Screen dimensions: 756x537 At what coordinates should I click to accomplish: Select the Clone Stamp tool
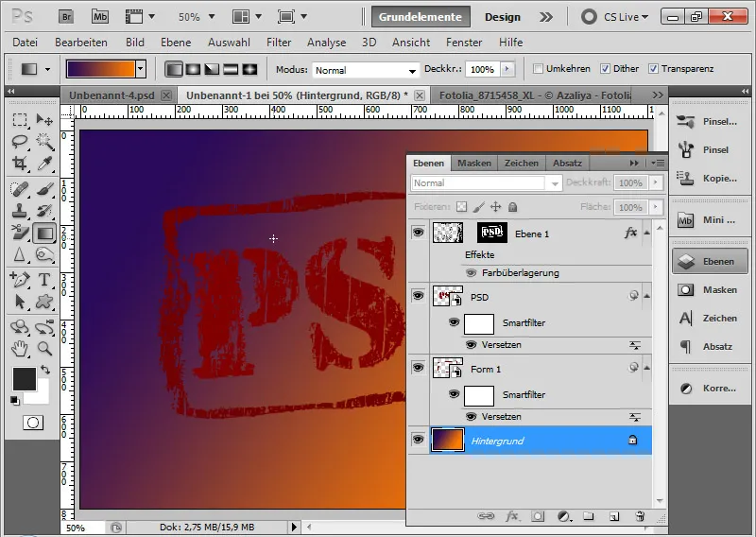tap(19, 211)
